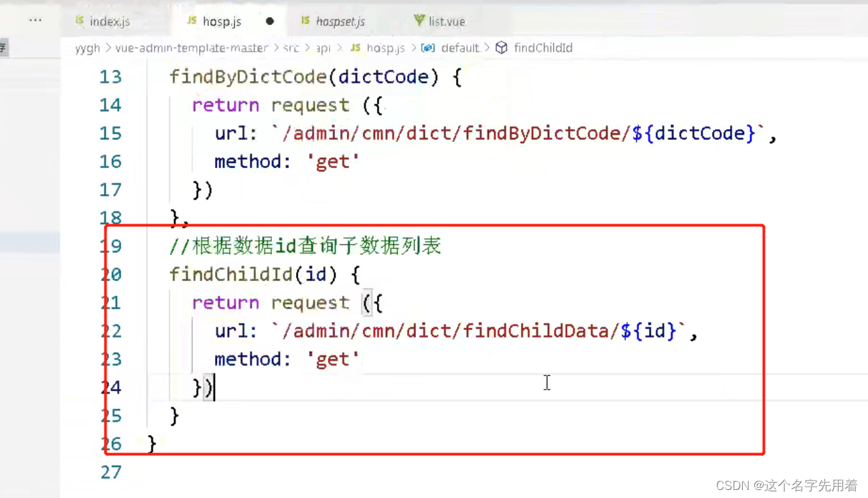Click closing brace on line 25
Viewport: 868px width, 498px height.
(175, 416)
